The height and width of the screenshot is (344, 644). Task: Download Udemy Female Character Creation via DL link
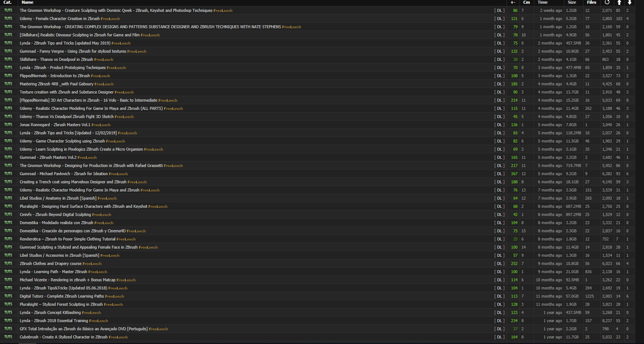pos(499,19)
